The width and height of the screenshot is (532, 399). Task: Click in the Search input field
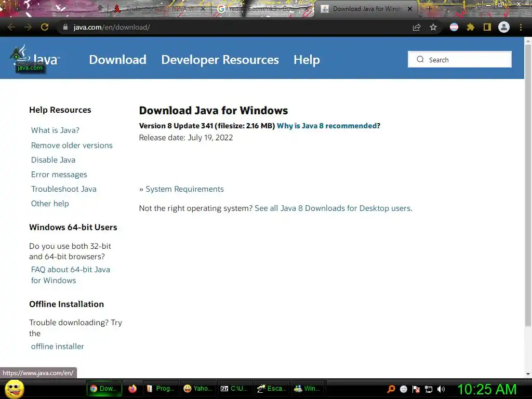460,59
